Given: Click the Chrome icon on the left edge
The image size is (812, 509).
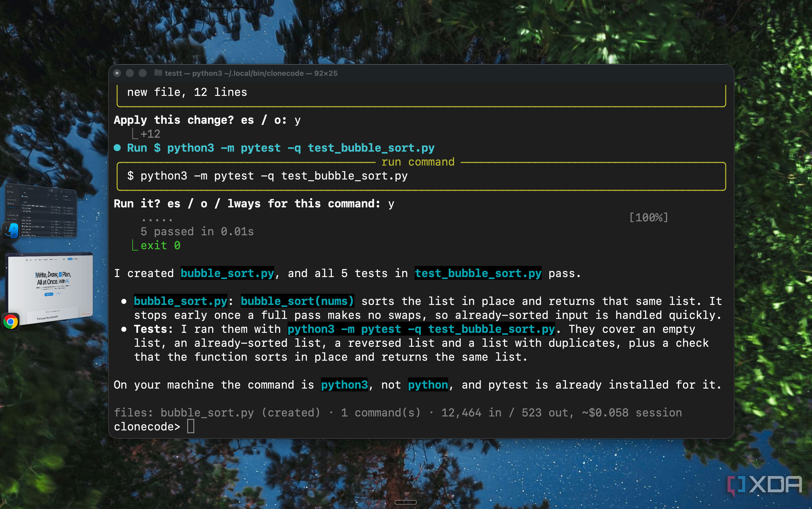Looking at the screenshot, I should pyautogui.click(x=11, y=322).
